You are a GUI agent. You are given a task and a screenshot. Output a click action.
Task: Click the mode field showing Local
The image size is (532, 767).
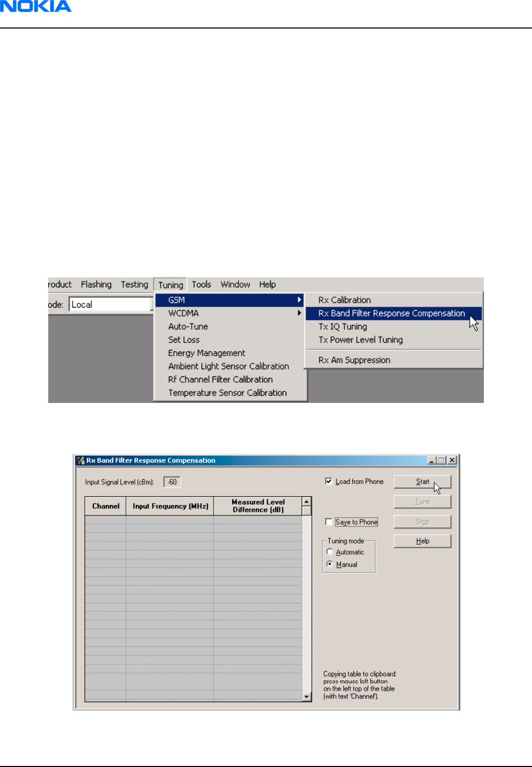110,304
